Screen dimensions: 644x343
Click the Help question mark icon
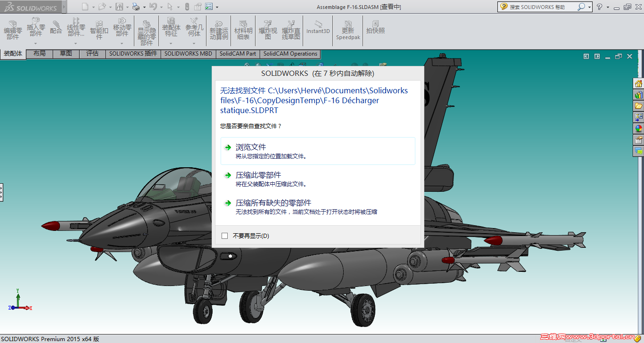pos(599,7)
